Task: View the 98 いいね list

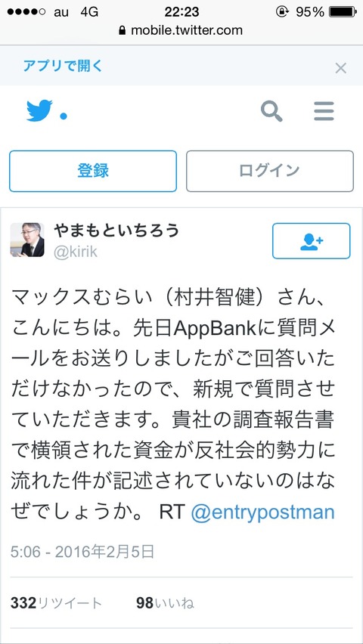Action: [x=166, y=603]
